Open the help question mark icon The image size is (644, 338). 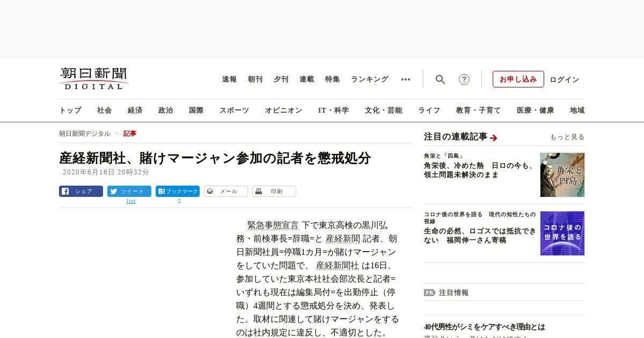[464, 79]
